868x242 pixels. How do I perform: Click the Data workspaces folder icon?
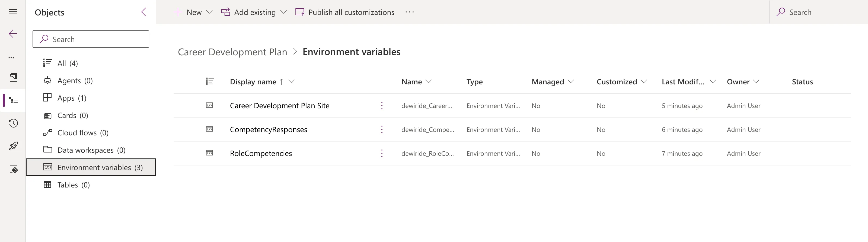[x=47, y=149]
